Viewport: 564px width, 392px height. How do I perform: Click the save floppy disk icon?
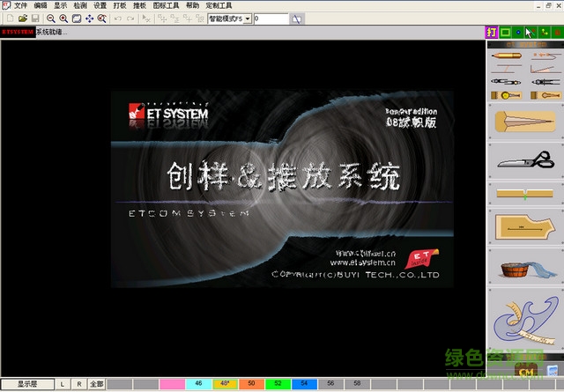[35, 18]
